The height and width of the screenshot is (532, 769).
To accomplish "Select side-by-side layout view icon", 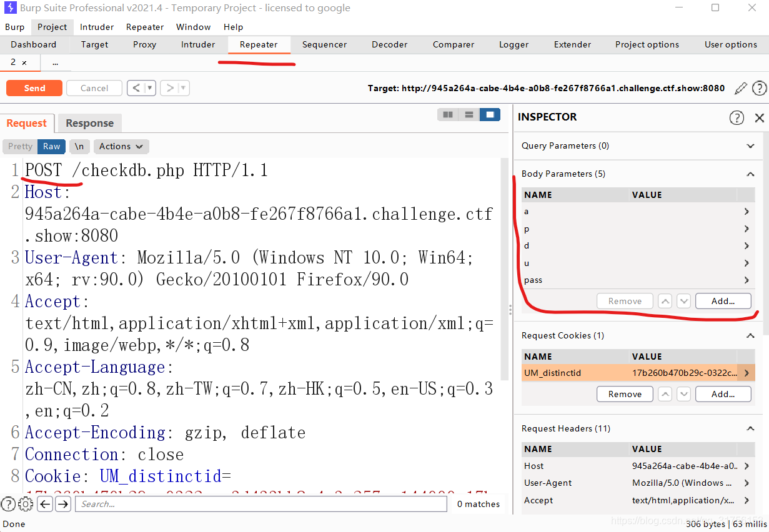I will tap(448, 115).
